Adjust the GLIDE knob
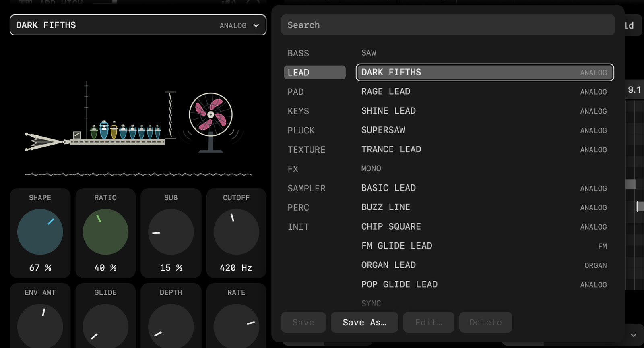 (105, 326)
